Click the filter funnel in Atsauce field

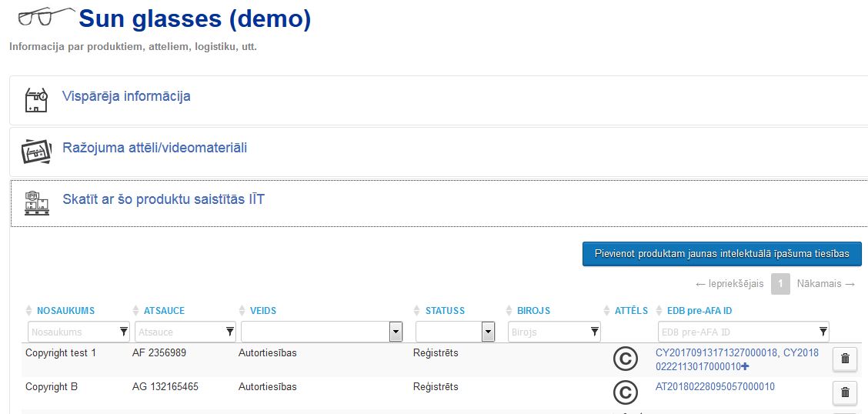(230, 332)
